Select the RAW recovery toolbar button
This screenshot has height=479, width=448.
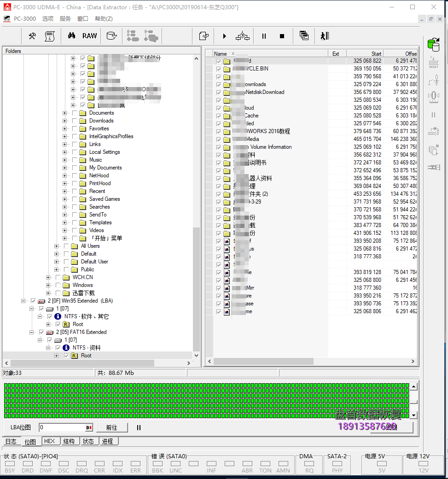(89, 36)
